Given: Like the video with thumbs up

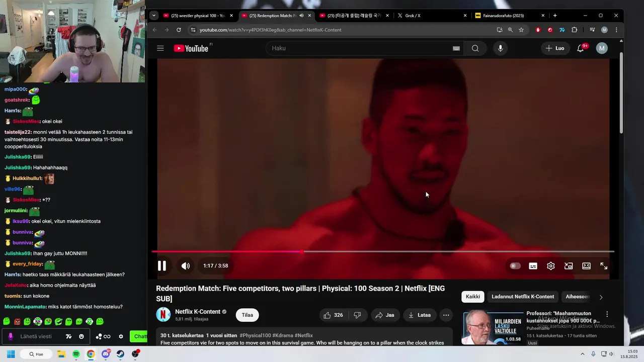Looking at the screenshot, I should pos(334,315).
